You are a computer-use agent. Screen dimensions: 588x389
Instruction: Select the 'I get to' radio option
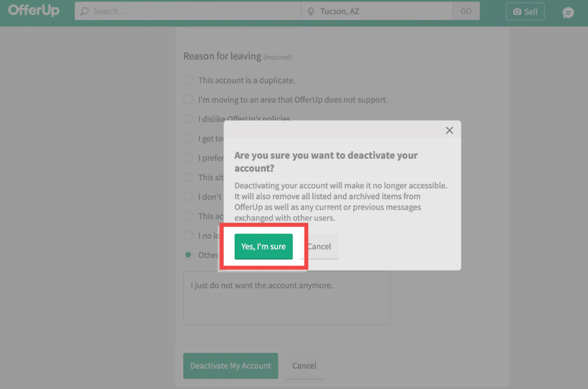(188, 139)
